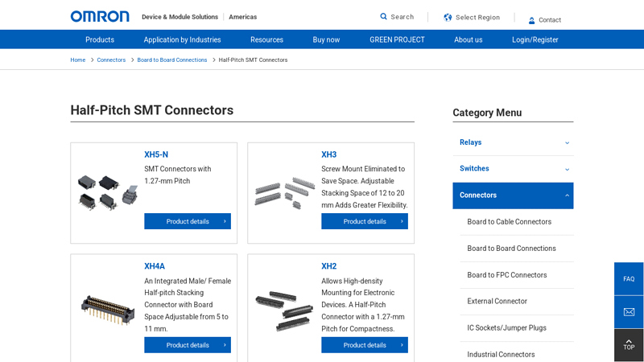Open XH5-N product title link
The width and height of the screenshot is (644, 362).
156,154
